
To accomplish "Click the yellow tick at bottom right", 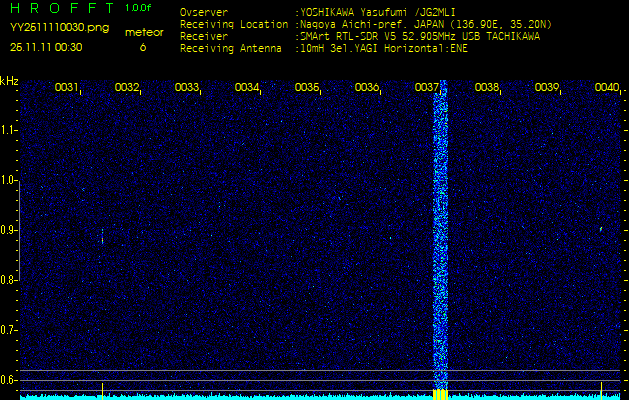I will click(x=601, y=388).
